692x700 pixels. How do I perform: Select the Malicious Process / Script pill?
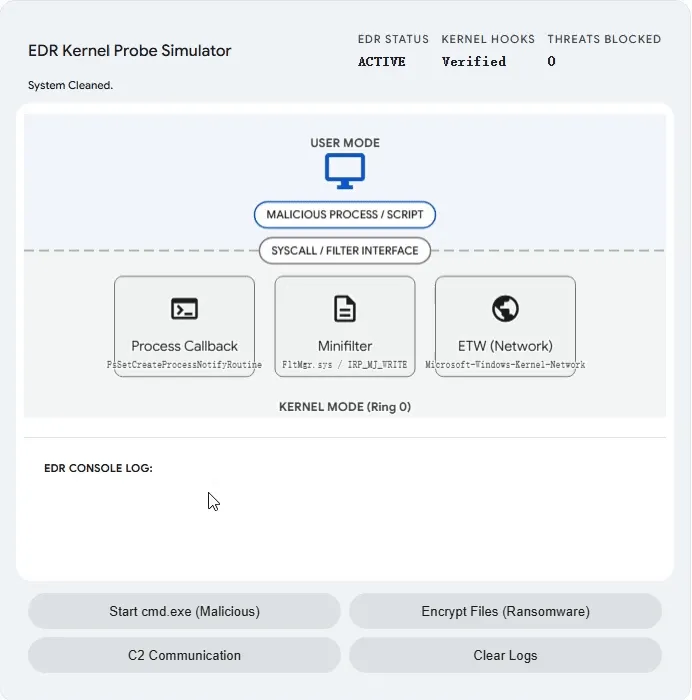coord(345,215)
